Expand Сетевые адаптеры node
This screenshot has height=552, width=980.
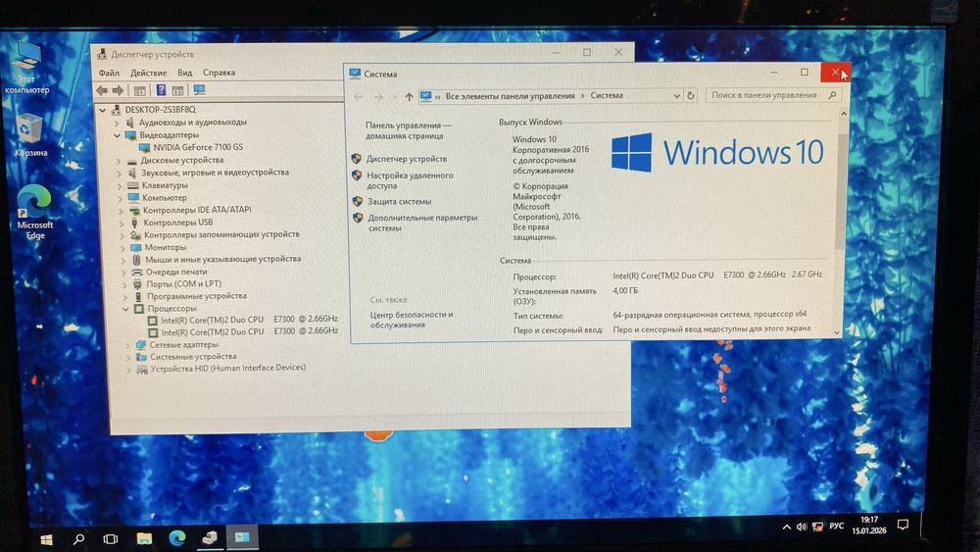pyautogui.click(x=128, y=345)
